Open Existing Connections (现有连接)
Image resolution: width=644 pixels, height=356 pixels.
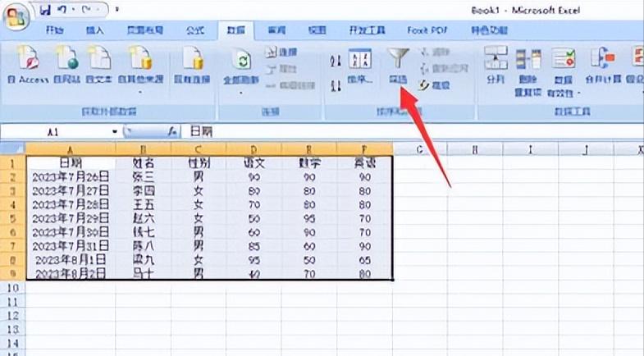pyautogui.click(x=192, y=65)
